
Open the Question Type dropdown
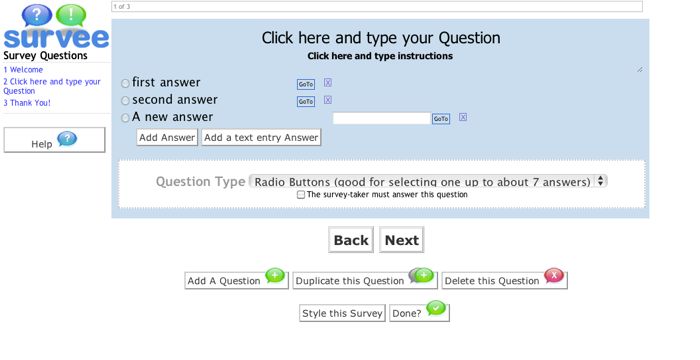pyautogui.click(x=428, y=181)
